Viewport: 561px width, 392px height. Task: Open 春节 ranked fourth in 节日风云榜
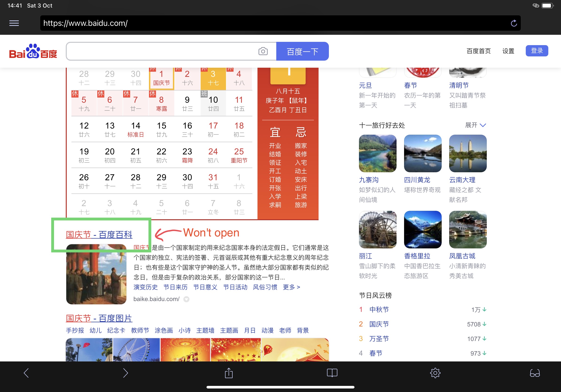(x=376, y=353)
